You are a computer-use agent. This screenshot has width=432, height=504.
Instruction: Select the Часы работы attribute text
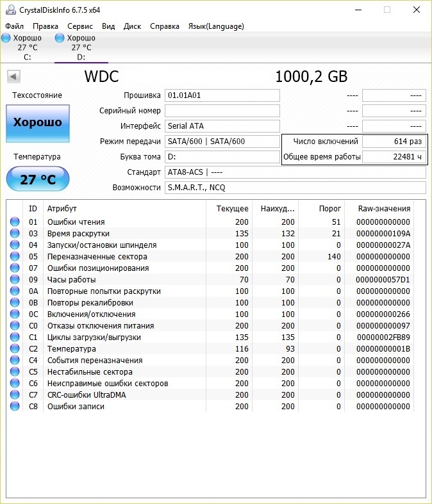point(71,280)
